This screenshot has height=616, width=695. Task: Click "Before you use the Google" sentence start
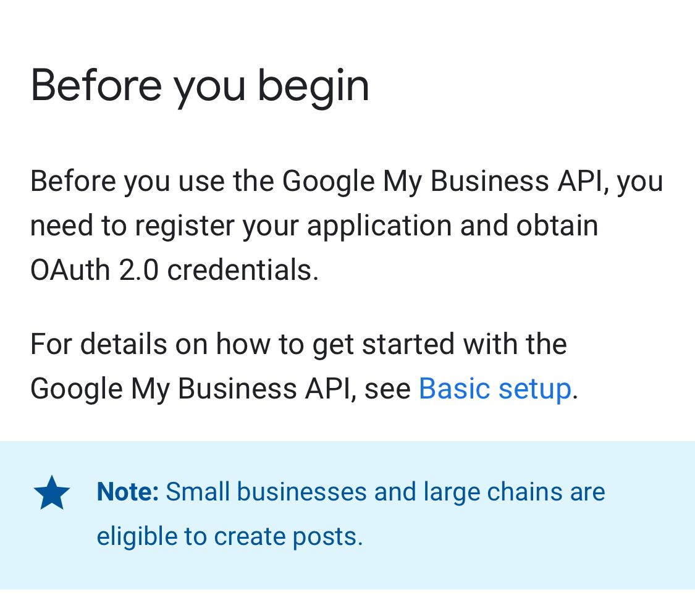pos(203,181)
